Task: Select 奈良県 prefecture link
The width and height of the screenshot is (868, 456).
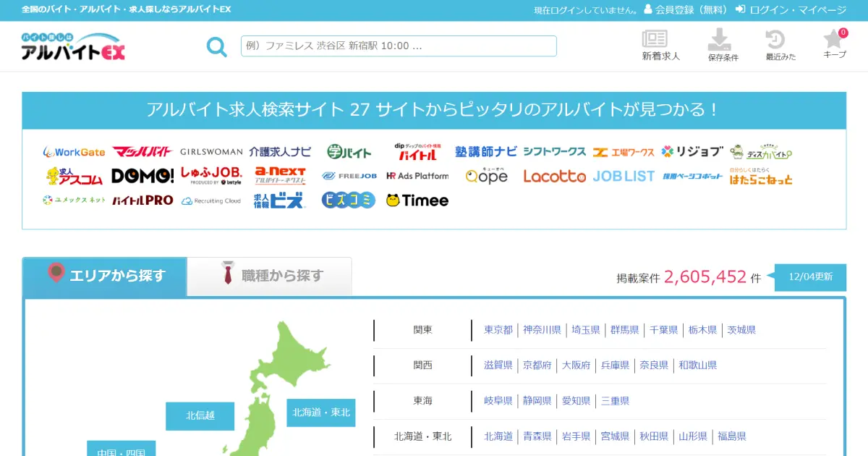Action: click(655, 366)
